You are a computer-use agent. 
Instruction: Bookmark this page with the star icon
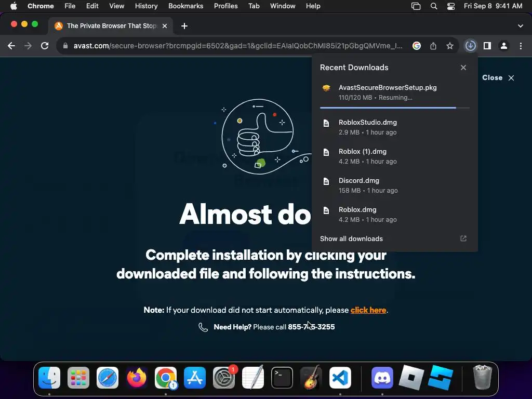(449, 46)
